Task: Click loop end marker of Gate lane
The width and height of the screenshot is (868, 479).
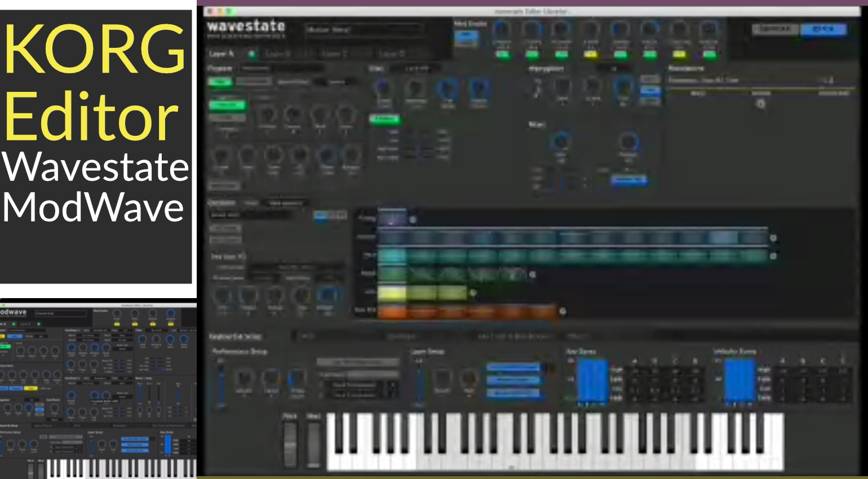Action: [x=473, y=292]
